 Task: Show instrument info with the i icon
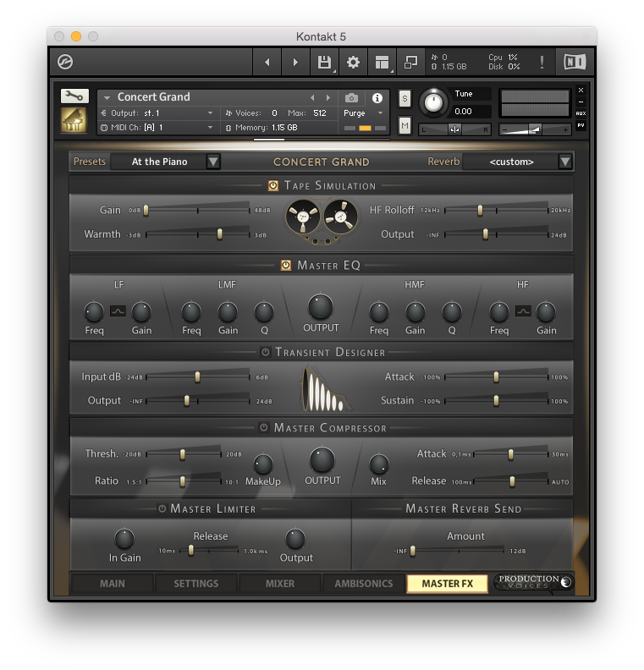(377, 98)
